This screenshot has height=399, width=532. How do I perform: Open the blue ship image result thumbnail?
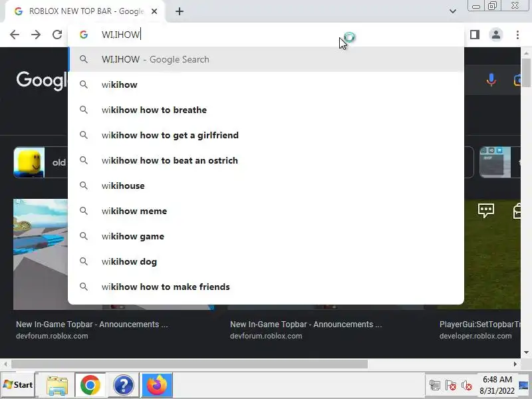click(x=41, y=254)
